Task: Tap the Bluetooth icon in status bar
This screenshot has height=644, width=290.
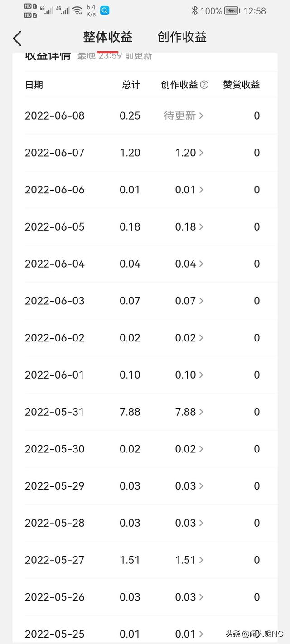Action: pyautogui.click(x=194, y=10)
